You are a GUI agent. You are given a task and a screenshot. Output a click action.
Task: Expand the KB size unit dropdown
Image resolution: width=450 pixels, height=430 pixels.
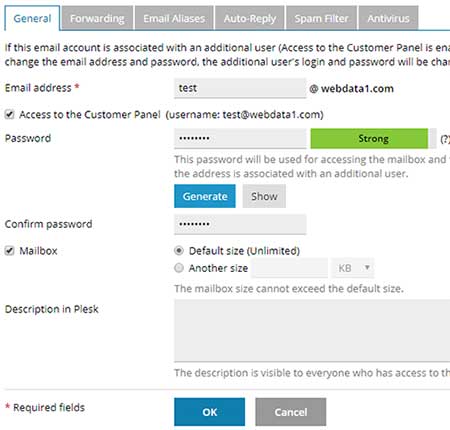(x=353, y=268)
